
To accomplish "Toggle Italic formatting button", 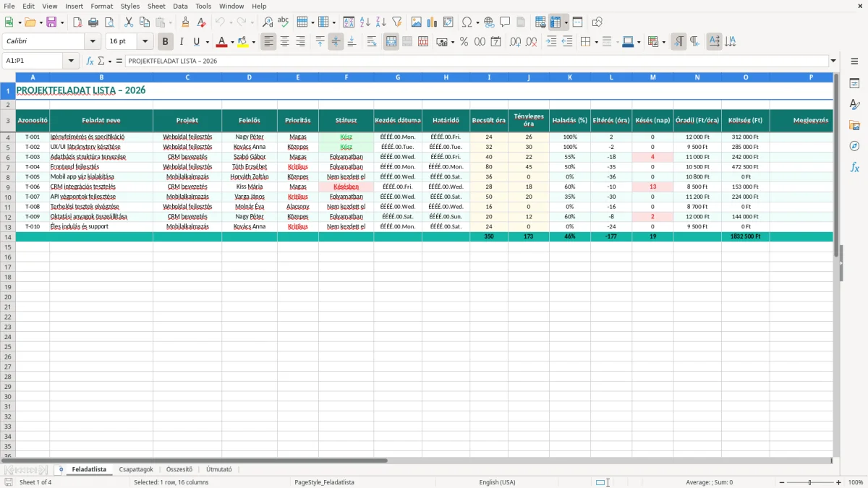I will click(x=181, y=42).
